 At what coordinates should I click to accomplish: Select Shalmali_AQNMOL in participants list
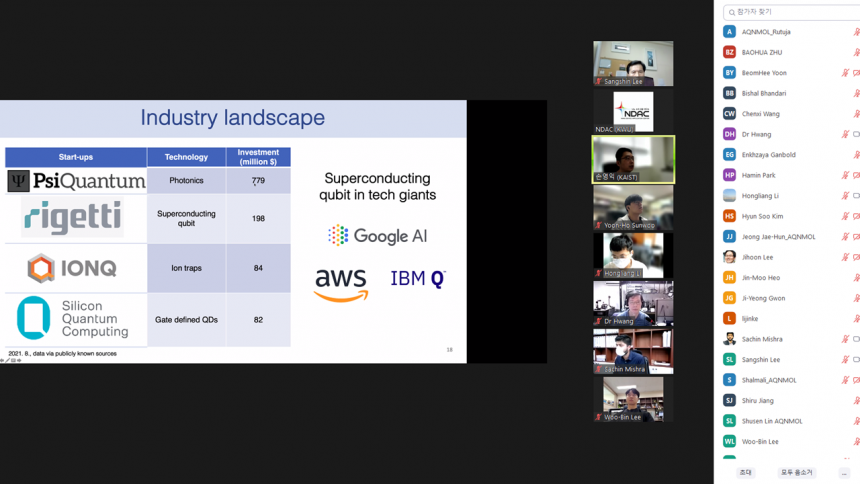click(x=769, y=380)
